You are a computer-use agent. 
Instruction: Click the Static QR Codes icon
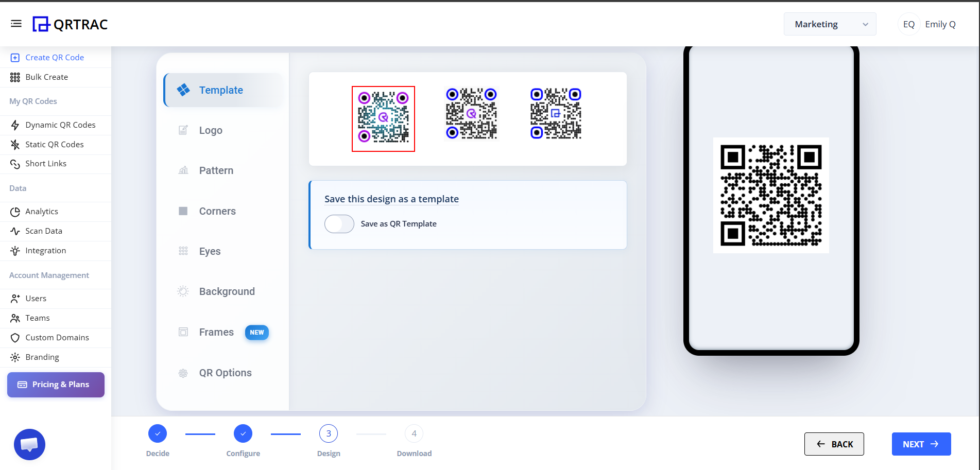click(x=15, y=145)
